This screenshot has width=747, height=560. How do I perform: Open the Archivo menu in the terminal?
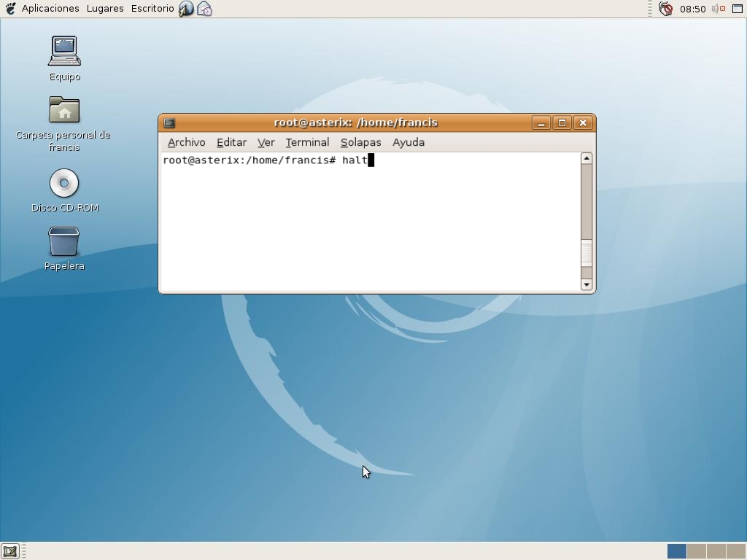[185, 142]
